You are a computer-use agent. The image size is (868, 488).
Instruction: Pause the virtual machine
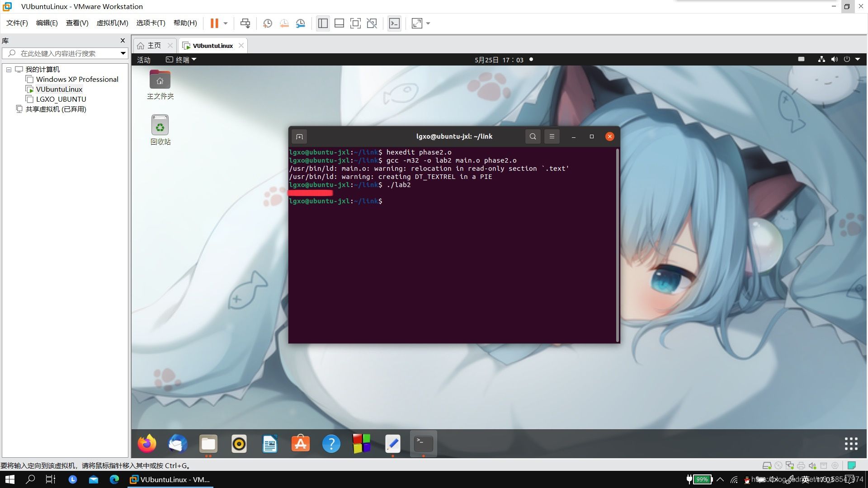214,23
